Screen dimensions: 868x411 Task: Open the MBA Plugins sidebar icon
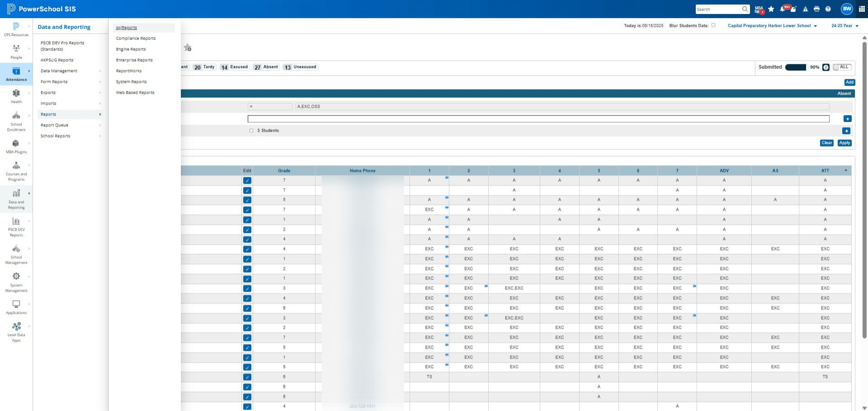[16, 143]
